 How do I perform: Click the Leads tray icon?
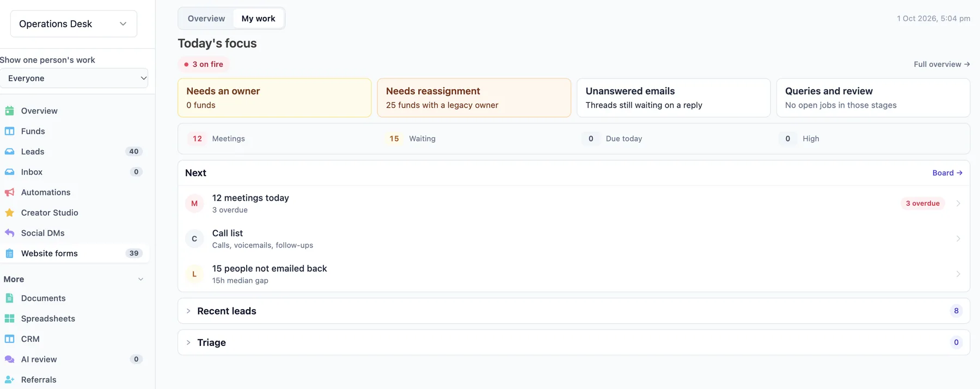pos(9,152)
